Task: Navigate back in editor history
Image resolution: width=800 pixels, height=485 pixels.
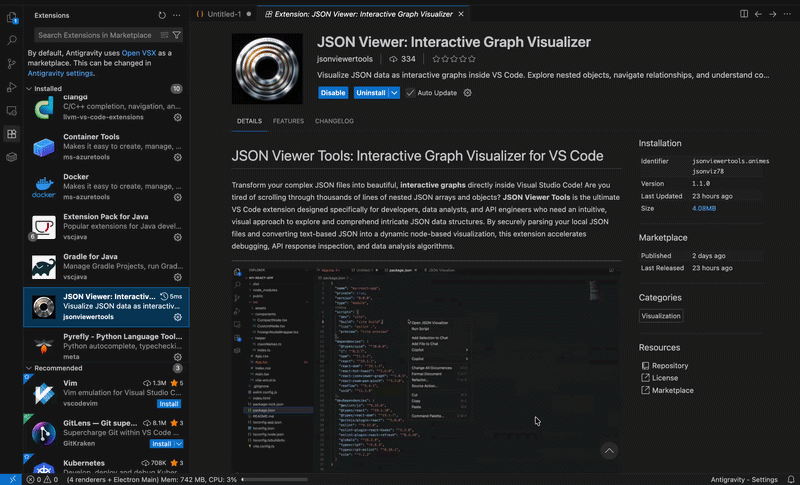Action: [x=758, y=14]
